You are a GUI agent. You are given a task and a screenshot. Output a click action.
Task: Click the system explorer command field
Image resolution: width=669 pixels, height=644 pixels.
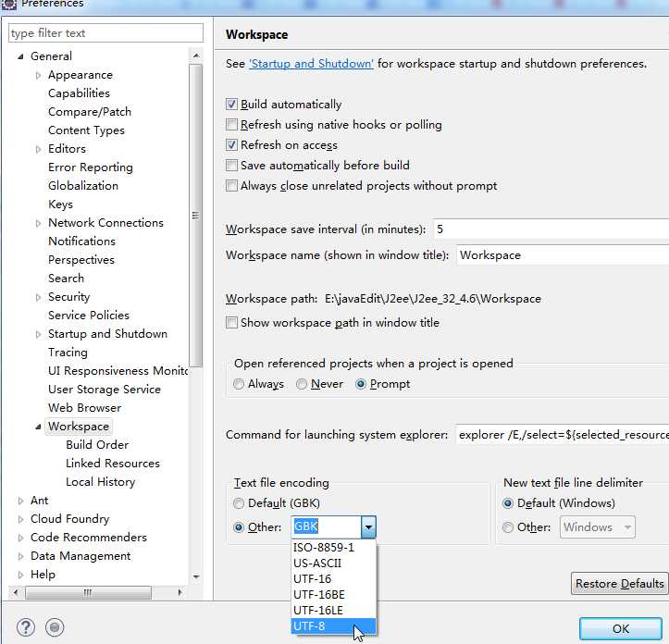tap(563, 435)
